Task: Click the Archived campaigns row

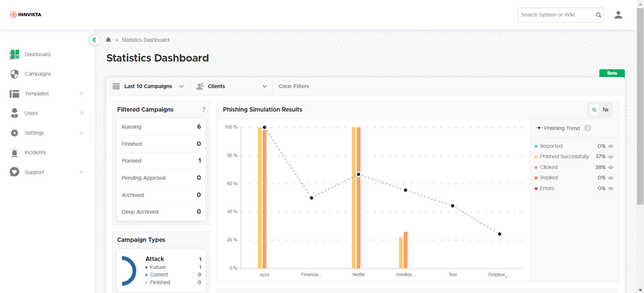Action: tap(161, 194)
